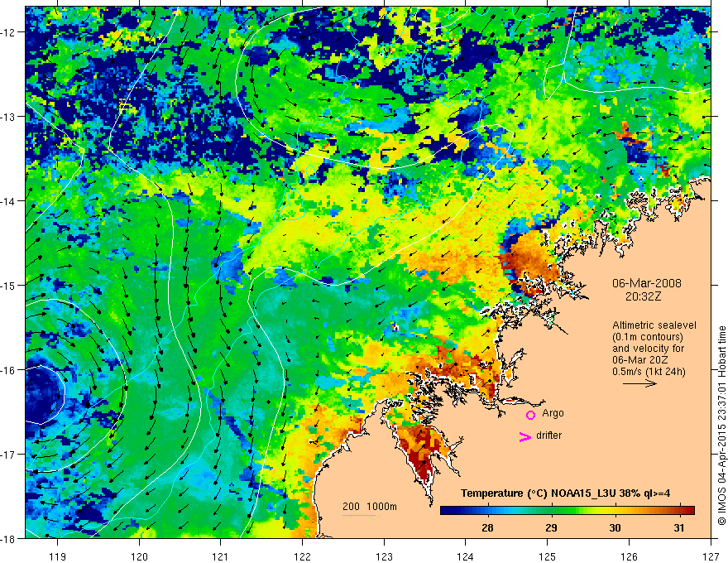Click the colorbar value '28'
The image size is (728, 563).
click(487, 527)
